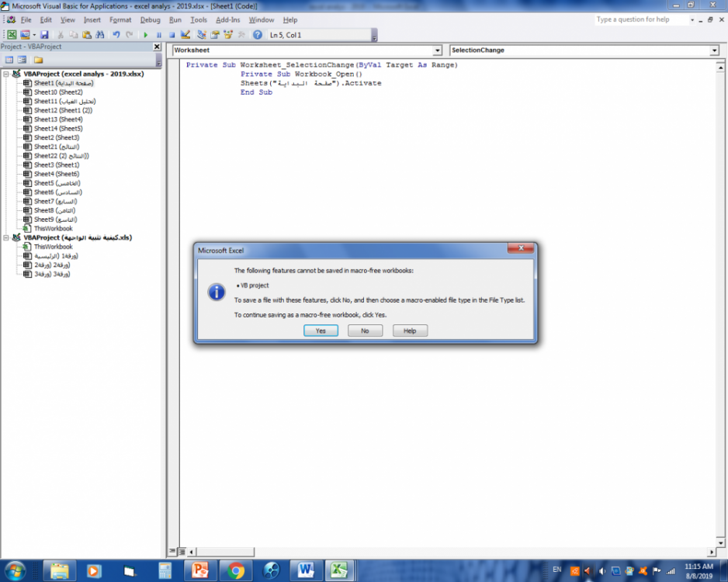Select ThisWorkbook under the .xls project

(53, 247)
